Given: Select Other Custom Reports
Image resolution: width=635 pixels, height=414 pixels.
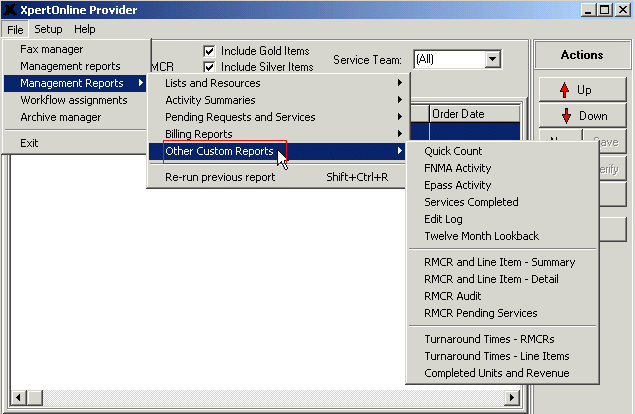Looking at the screenshot, I should coord(277,151).
